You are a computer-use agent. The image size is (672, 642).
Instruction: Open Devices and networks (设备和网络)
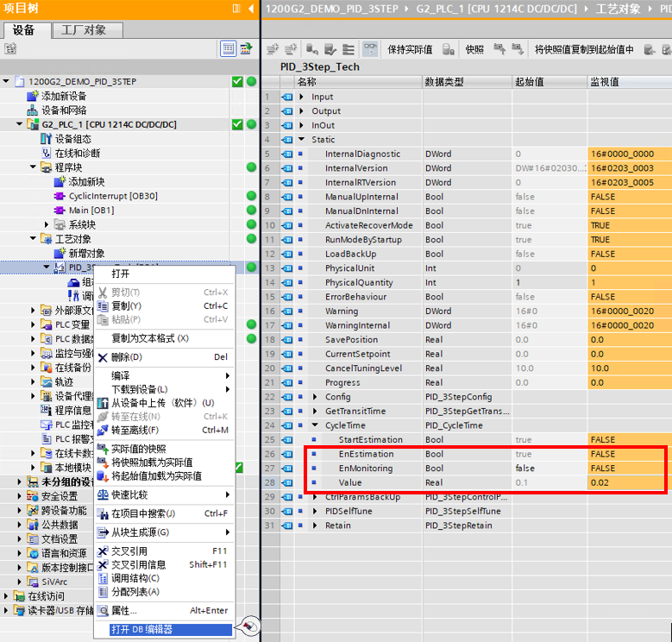[x=64, y=110]
